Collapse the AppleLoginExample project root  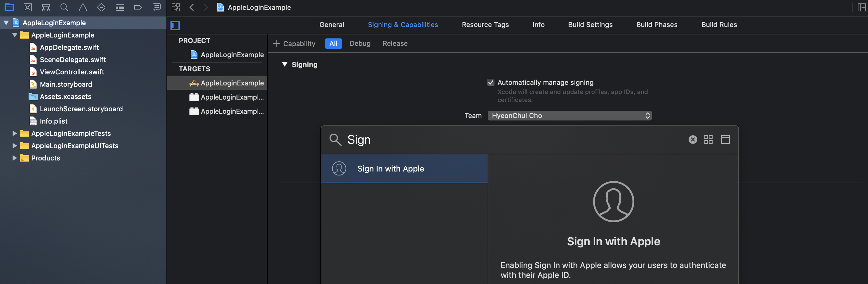click(x=6, y=23)
